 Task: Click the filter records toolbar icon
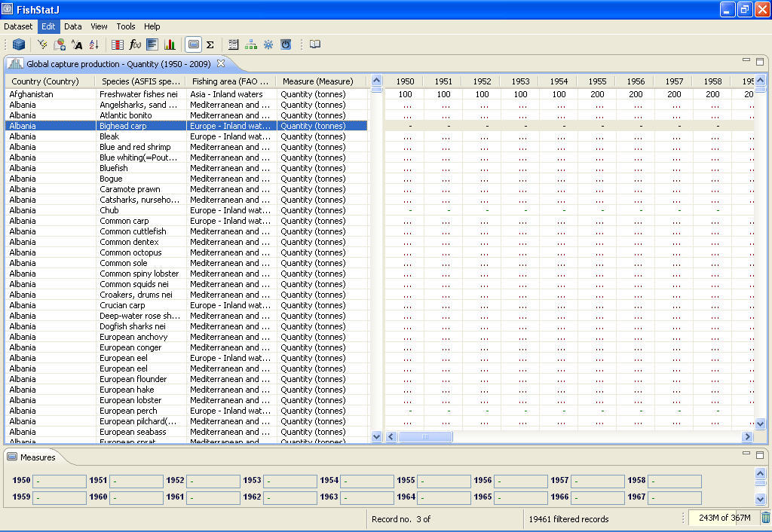[x=41, y=44]
